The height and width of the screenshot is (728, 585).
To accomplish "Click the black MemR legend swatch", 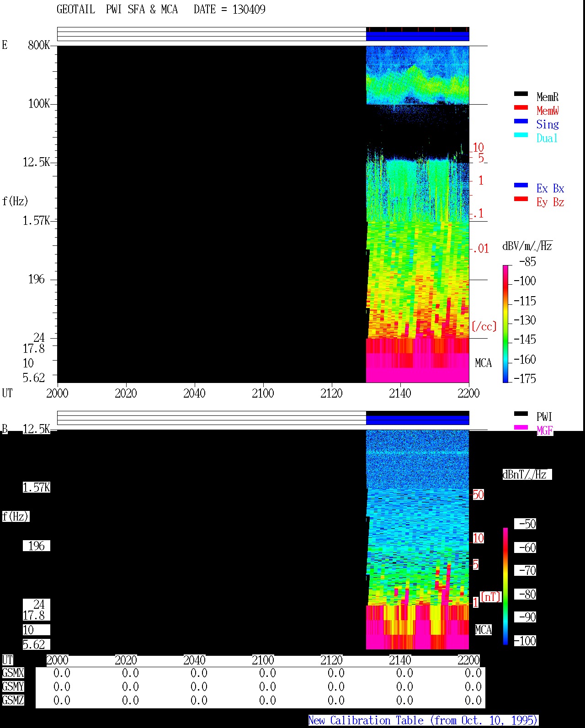I will tap(521, 94).
